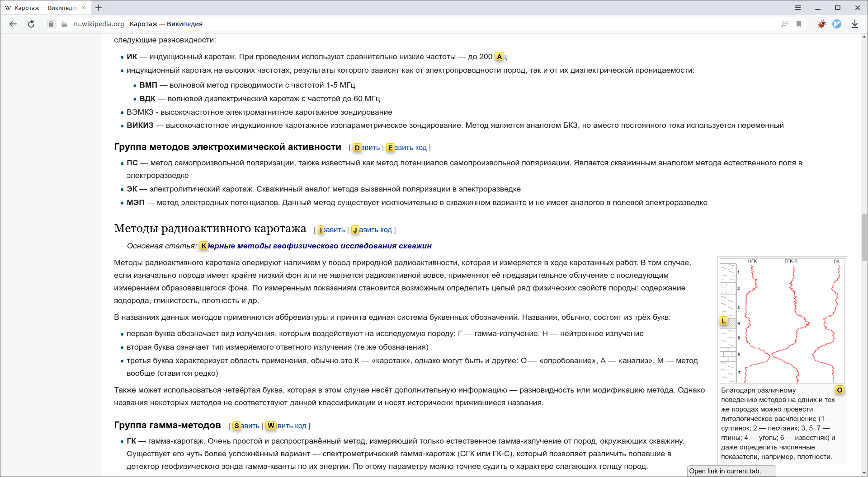
Task: Click the address bar showing ru.wikipedia.org
Action: (316, 24)
